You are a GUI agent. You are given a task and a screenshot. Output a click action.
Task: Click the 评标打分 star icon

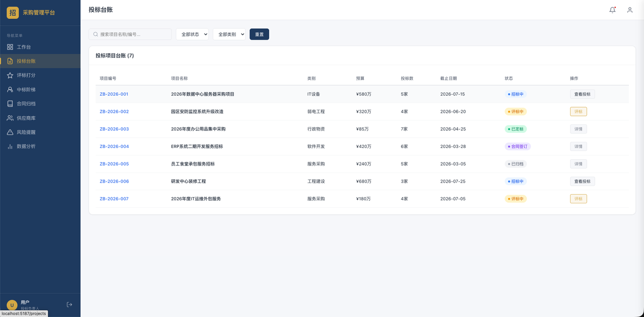pos(10,75)
